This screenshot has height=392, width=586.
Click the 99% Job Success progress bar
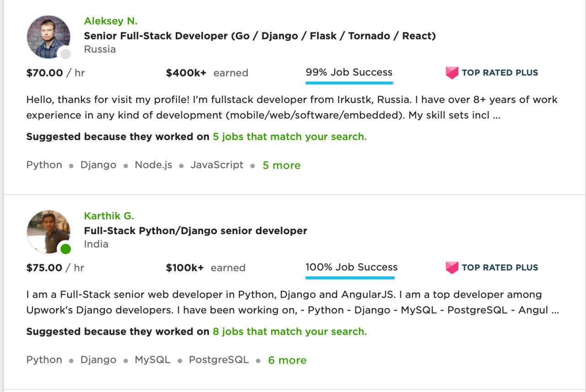350,83
